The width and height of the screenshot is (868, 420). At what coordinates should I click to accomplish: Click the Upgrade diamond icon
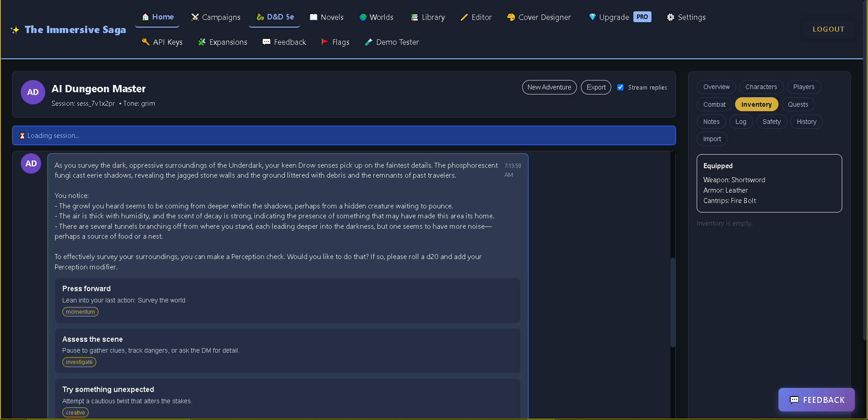[592, 17]
